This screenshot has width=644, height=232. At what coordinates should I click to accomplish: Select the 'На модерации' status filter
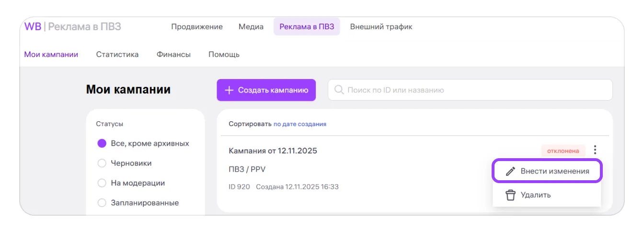(131, 183)
